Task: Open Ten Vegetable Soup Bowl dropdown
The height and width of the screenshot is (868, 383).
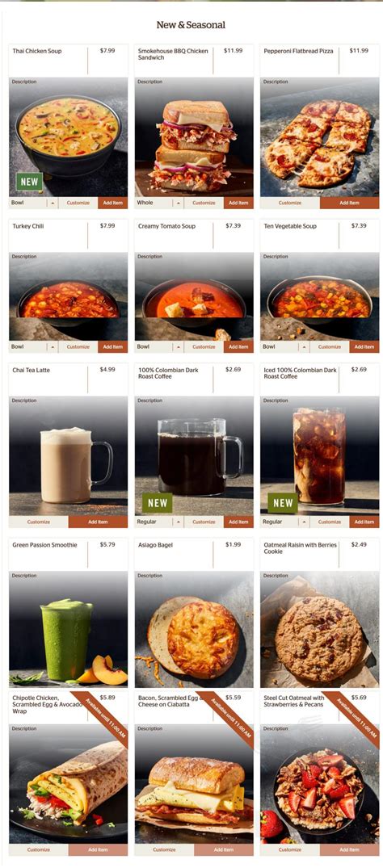Action: coord(285,346)
